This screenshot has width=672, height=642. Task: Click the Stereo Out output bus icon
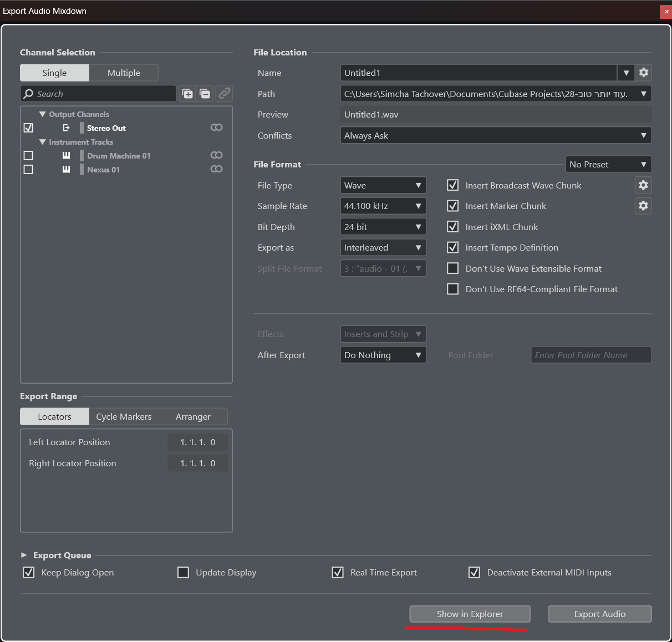[66, 128]
